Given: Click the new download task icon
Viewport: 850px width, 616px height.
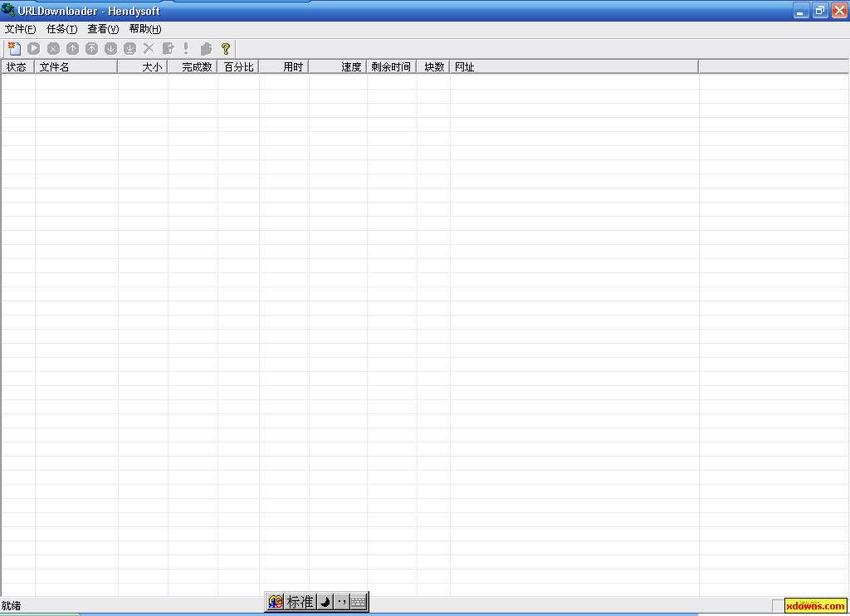Looking at the screenshot, I should [x=15, y=49].
